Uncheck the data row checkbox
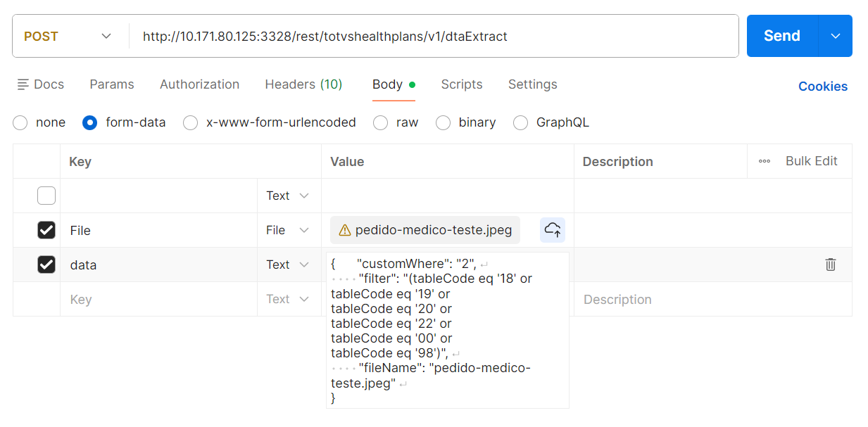This screenshot has width=868, height=427. click(46, 265)
